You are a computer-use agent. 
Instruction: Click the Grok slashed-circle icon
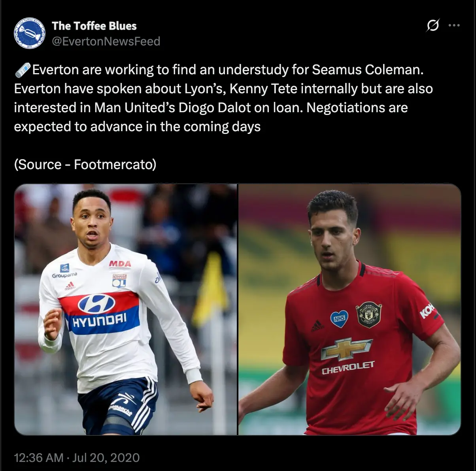click(x=433, y=26)
